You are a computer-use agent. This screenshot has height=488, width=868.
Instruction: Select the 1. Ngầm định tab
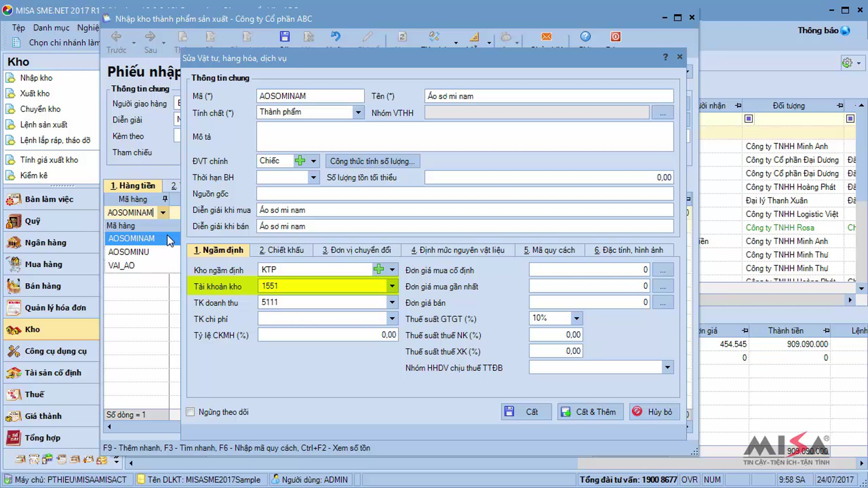218,250
